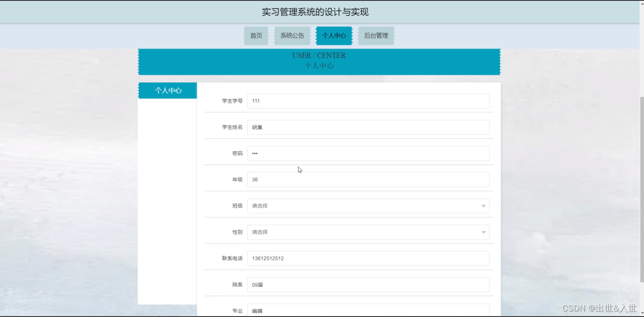
Task: Click the USER / CENTER banner heading
Action: coord(319,55)
